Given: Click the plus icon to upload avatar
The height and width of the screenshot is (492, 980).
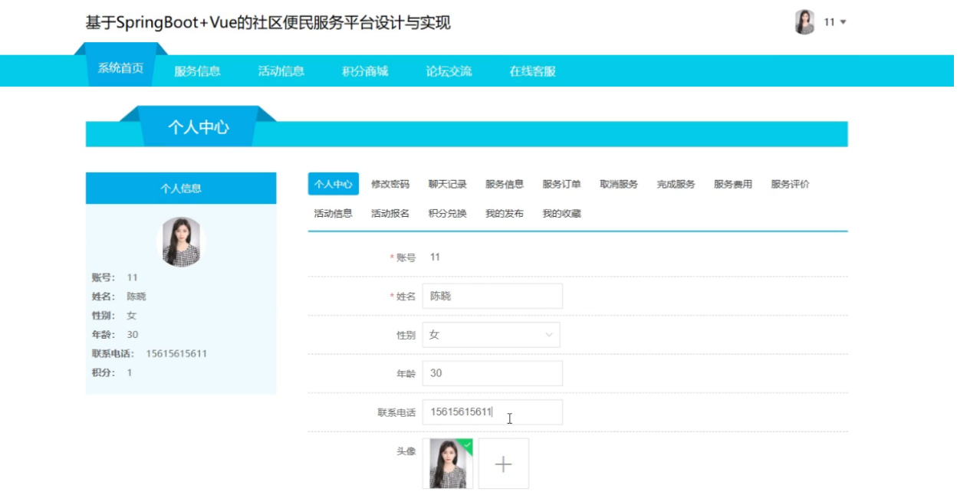Looking at the screenshot, I should pyautogui.click(x=503, y=464).
